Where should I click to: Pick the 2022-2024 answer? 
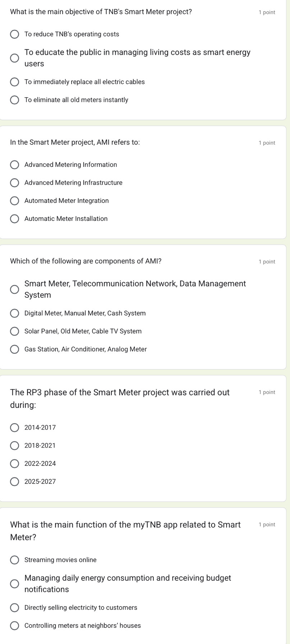point(14,464)
